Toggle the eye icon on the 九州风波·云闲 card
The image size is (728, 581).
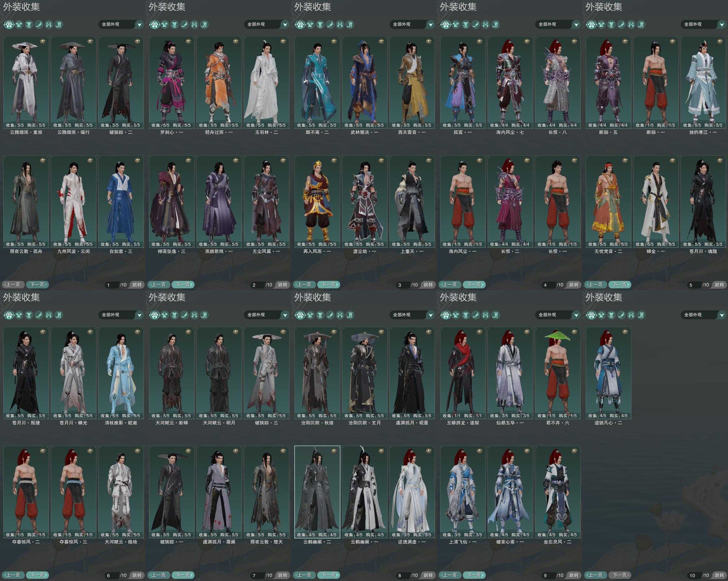(x=90, y=160)
